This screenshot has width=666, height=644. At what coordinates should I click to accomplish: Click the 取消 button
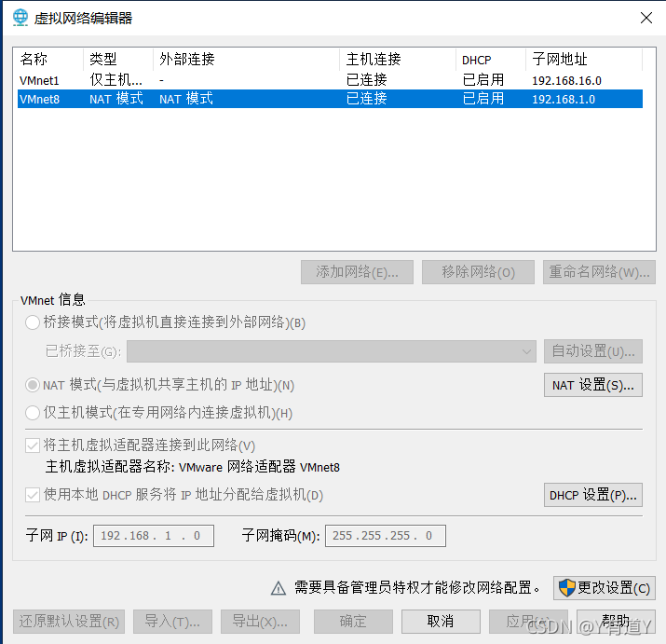click(x=441, y=622)
